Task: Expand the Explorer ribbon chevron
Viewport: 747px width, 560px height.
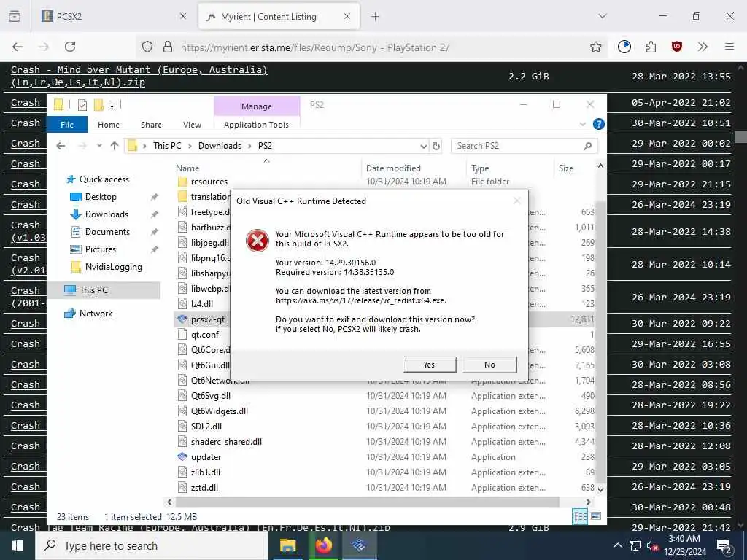Action: click(582, 124)
